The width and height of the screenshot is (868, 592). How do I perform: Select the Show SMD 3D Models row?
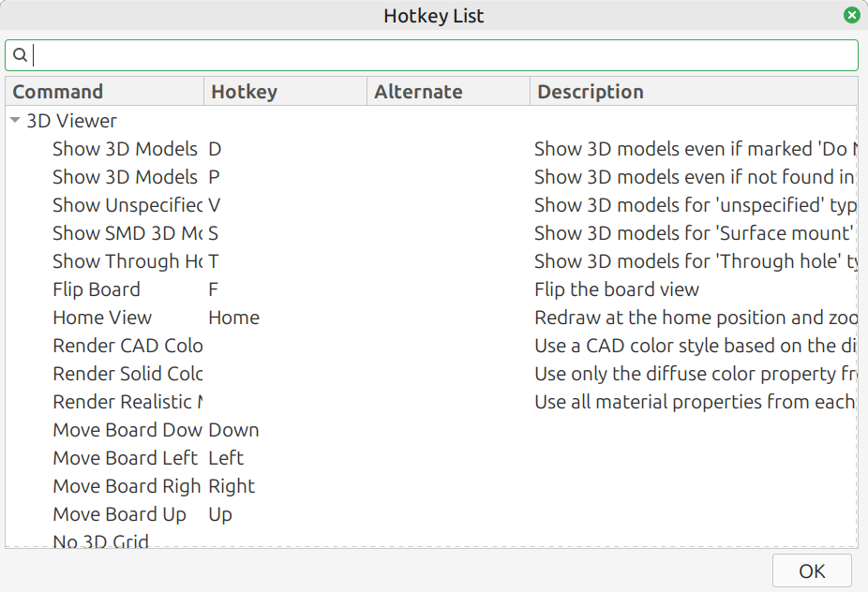click(x=432, y=233)
